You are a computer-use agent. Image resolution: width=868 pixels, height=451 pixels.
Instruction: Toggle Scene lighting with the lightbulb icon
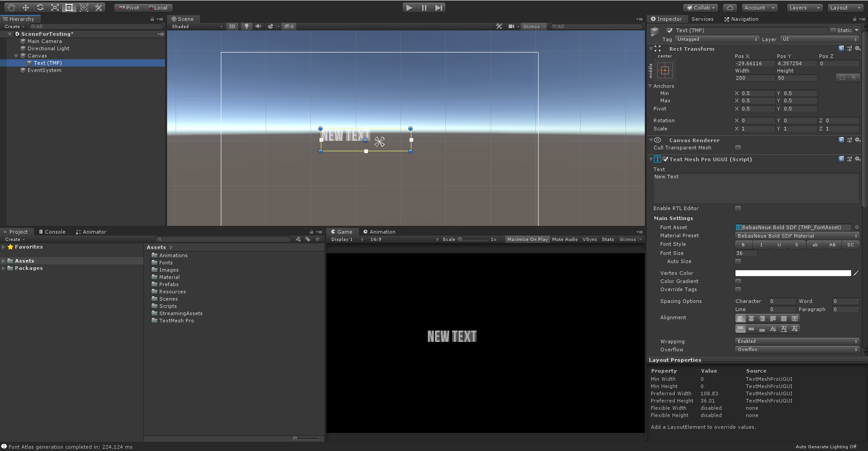[x=246, y=26]
